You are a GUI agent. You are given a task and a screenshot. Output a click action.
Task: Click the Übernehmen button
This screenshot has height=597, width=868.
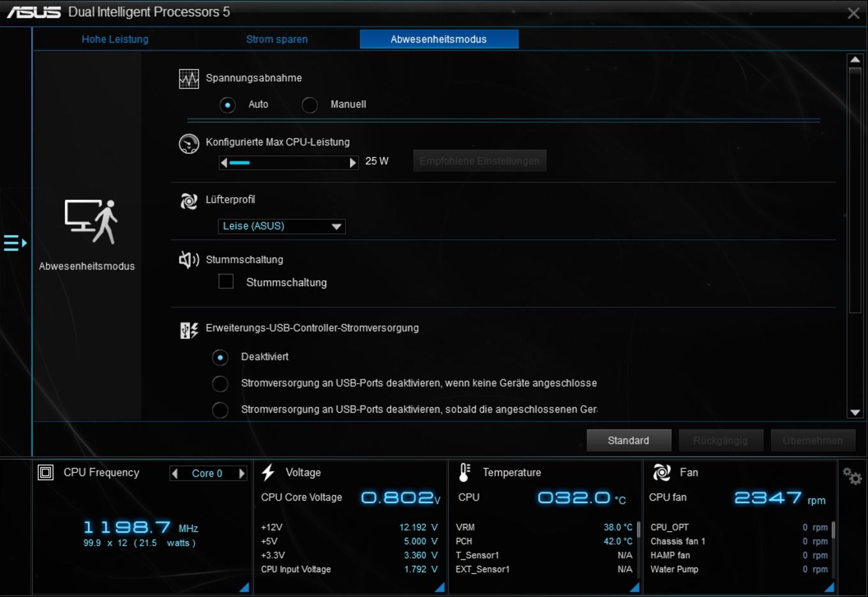tap(813, 441)
